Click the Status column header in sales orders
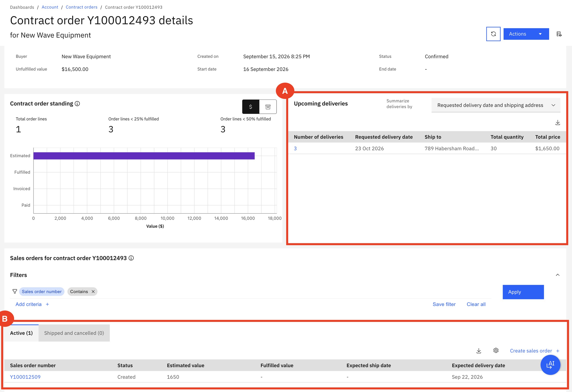Viewport: 572px width, 392px height. (125, 365)
